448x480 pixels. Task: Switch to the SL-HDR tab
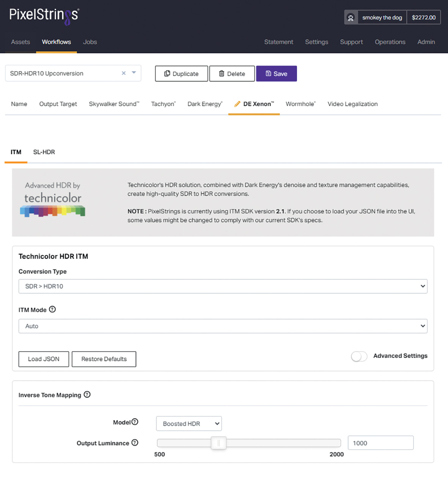click(44, 152)
